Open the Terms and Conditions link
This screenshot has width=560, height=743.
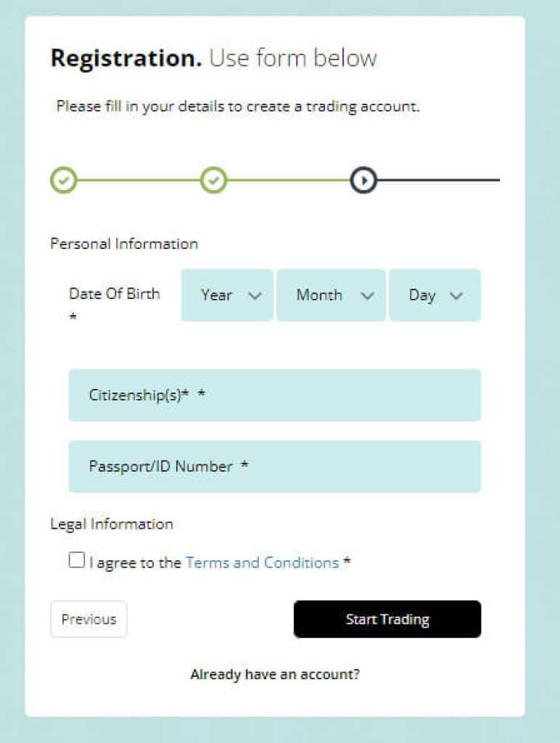tap(262, 562)
